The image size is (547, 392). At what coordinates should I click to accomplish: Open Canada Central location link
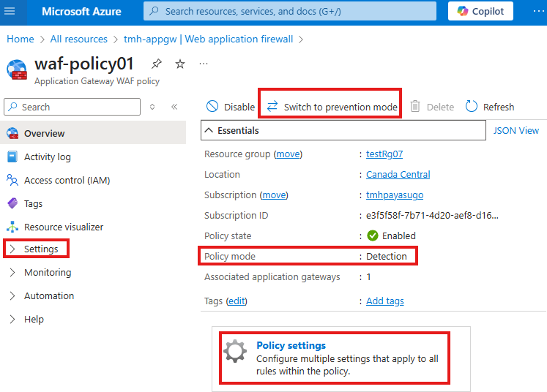pyautogui.click(x=398, y=174)
